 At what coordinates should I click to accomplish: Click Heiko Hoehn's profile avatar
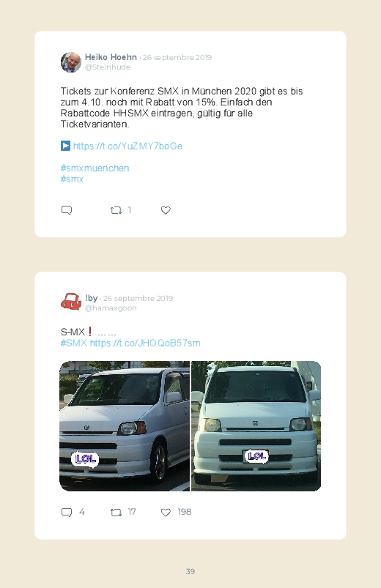pyautogui.click(x=71, y=62)
